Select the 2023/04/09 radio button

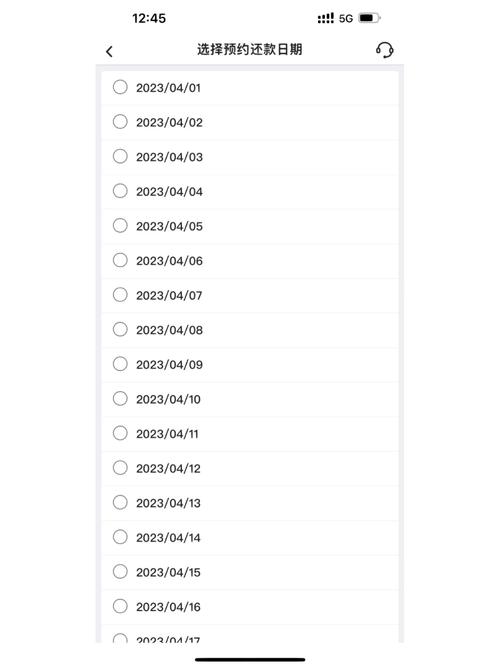tap(120, 364)
